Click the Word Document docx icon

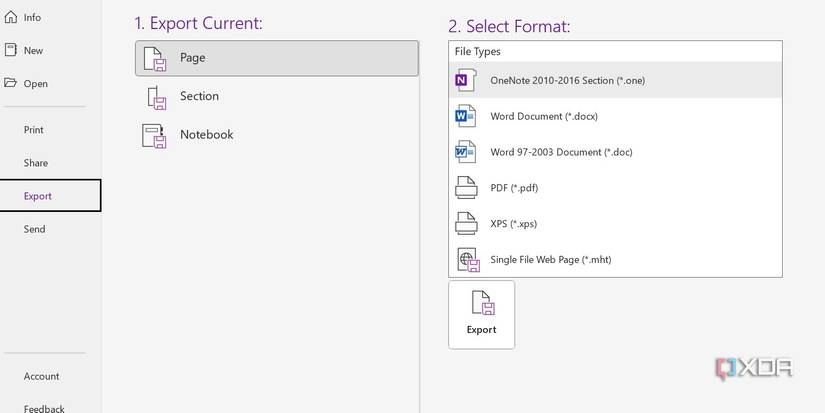pyautogui.click(x=465, y=116)
